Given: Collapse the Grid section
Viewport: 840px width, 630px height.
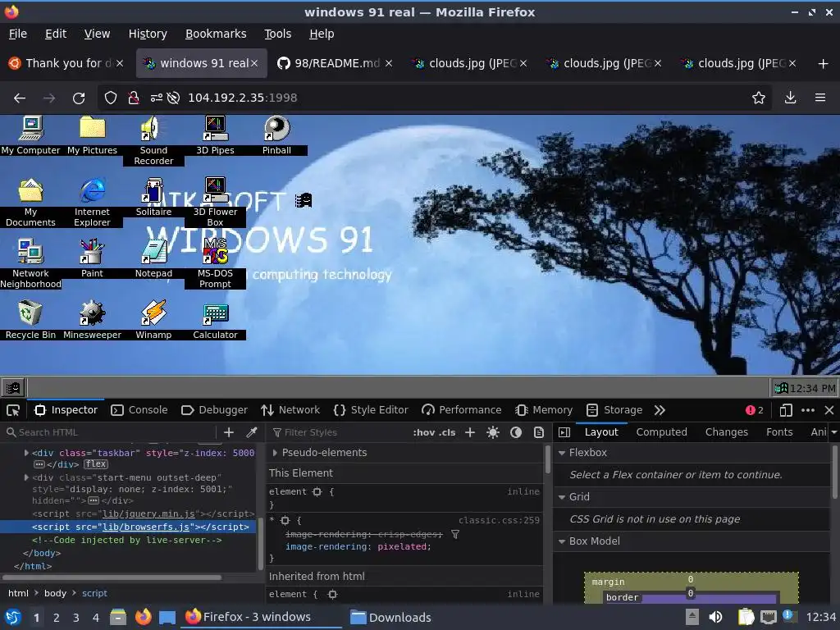Looking at the screenshot, I should coord(562,497).
